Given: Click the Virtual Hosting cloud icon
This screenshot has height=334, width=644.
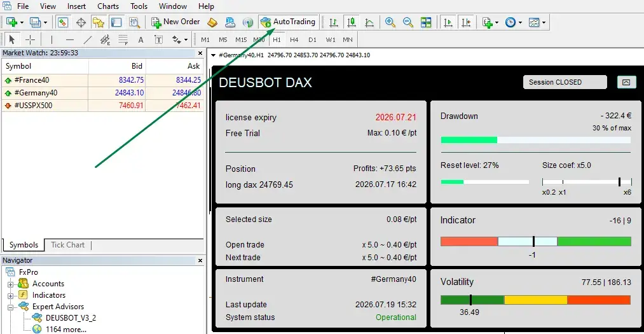Looking at the screenshot, I should click(230, 22).
